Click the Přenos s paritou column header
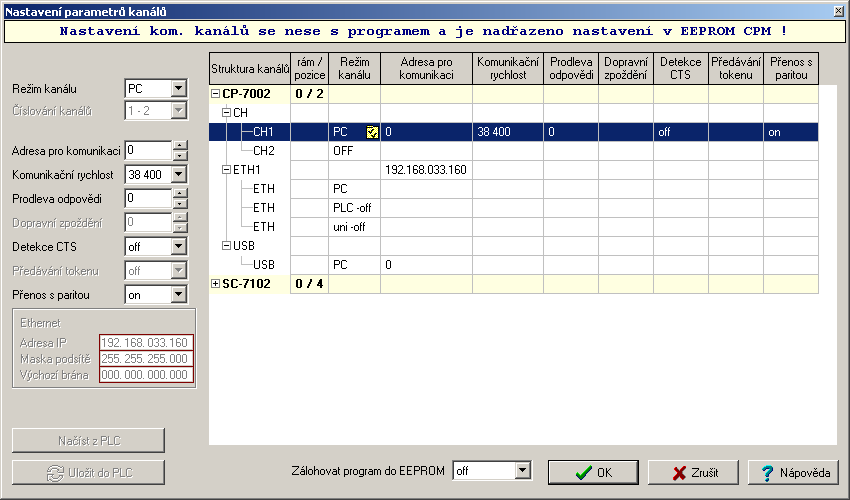This screenshot has height=500, width=850. (791, 68)
